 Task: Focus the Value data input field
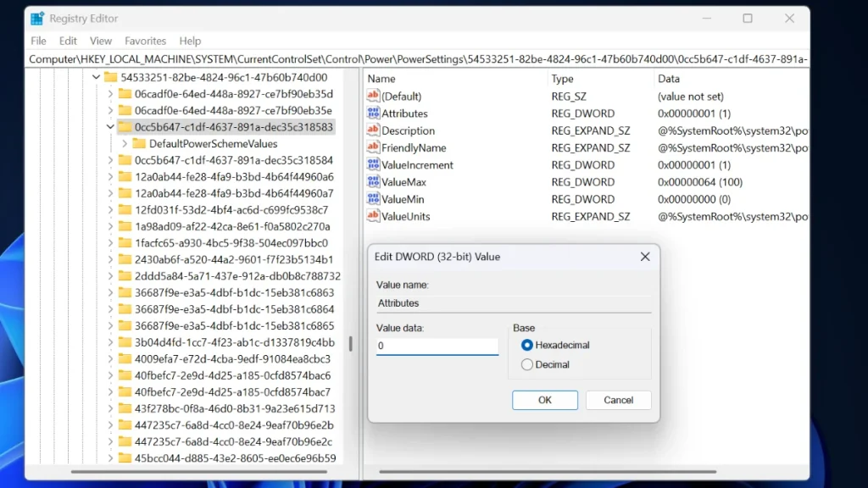(x=437, y=346)
